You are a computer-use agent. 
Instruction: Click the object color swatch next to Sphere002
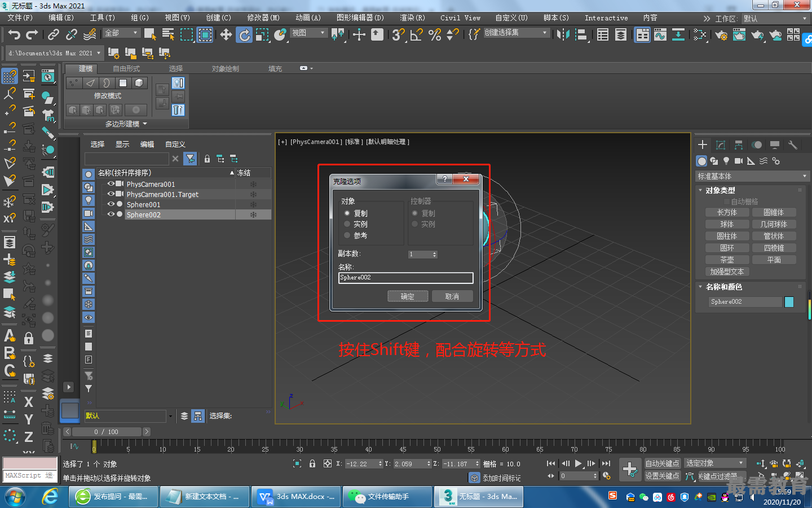coord(789,302)
